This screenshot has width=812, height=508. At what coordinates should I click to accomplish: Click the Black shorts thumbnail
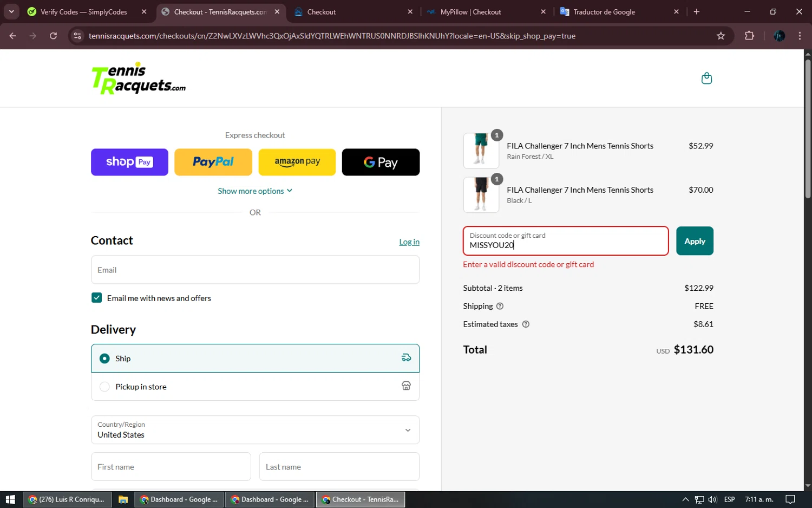pyautogui.click(x=481, y=194)
